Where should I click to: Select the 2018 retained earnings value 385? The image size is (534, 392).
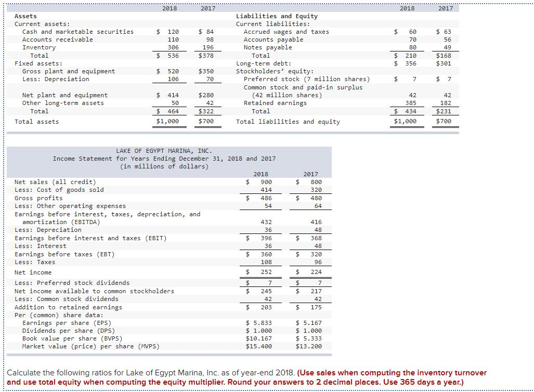click(411, 103)
